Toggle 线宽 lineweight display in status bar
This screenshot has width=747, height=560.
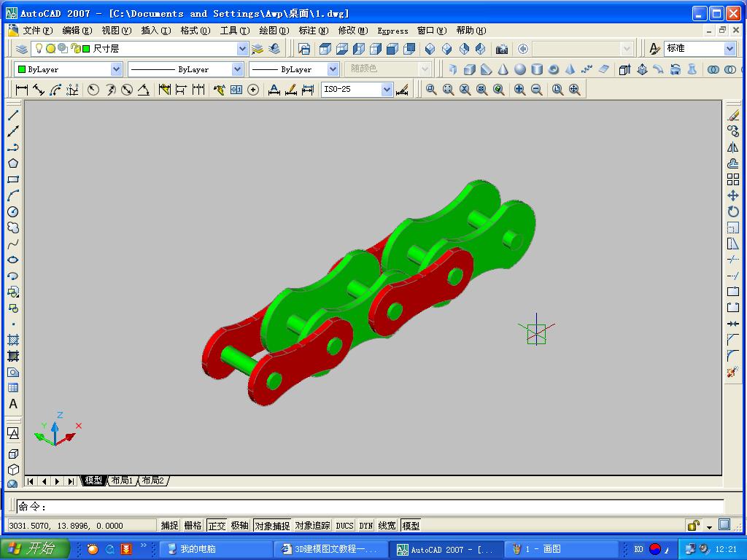click(x=387, y=525)
